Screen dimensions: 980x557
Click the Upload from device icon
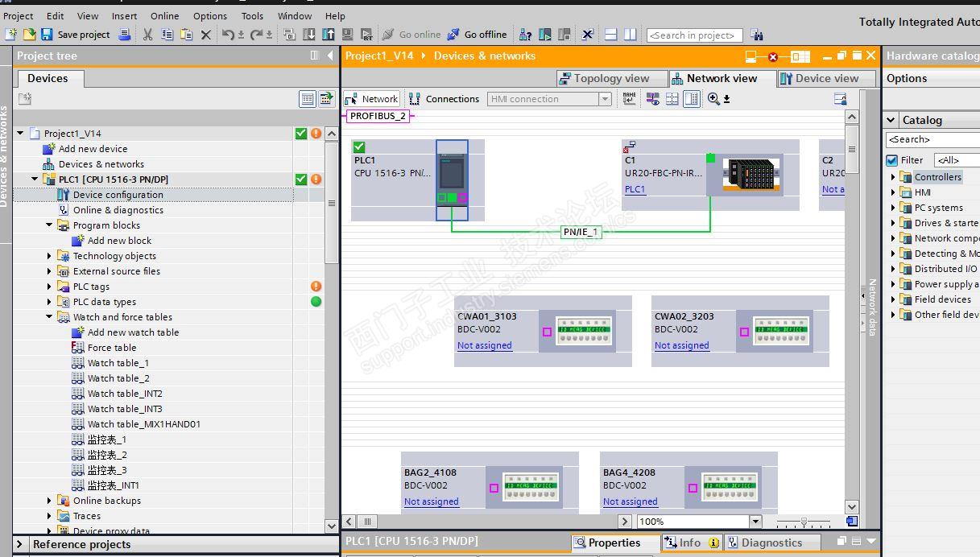(329, 35)
